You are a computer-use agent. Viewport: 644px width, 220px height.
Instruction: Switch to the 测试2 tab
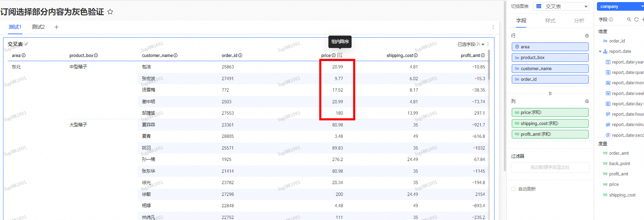tap(38, 27)
